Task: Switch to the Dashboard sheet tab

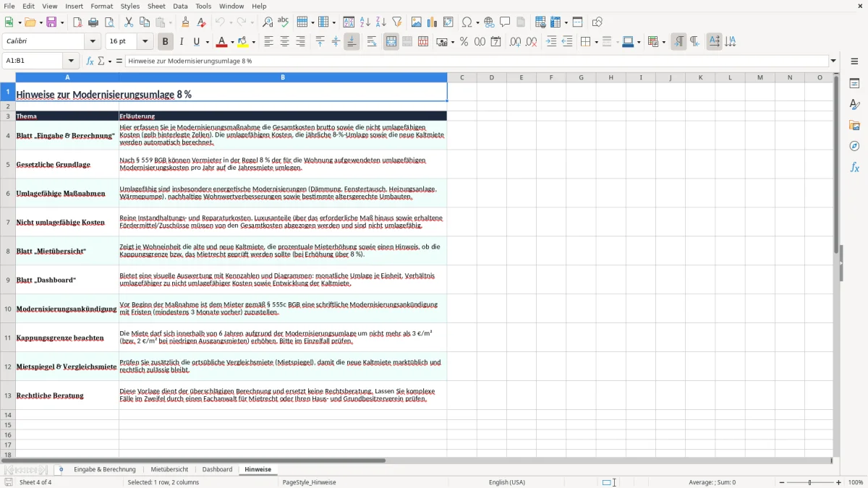Action: tap(217, 469)
